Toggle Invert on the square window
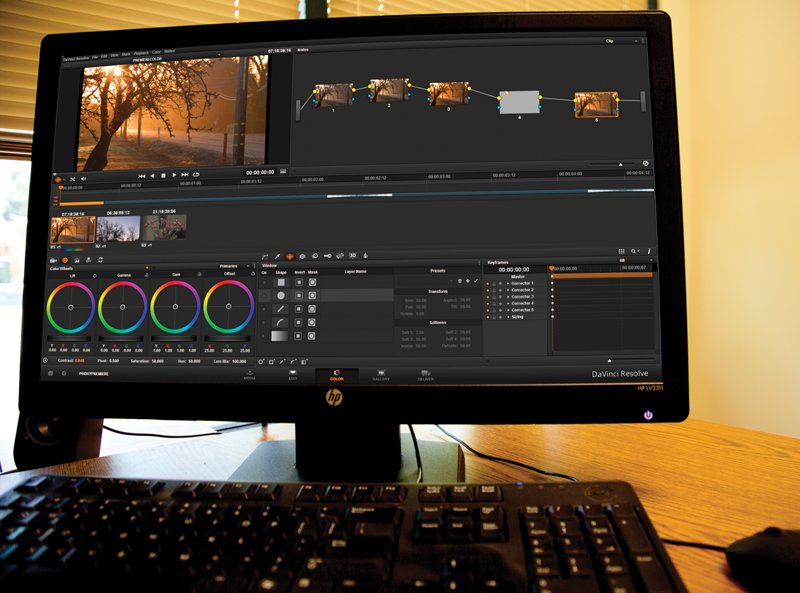Viewport: 800px width, 593px height. tap(298, 281)
